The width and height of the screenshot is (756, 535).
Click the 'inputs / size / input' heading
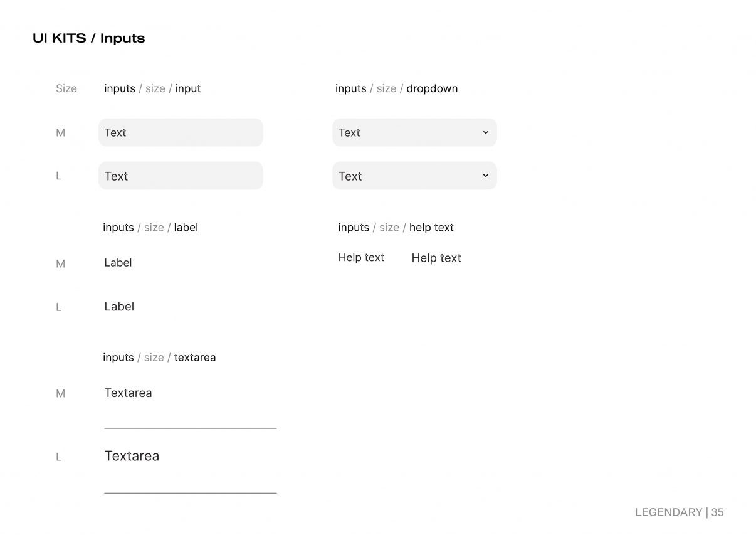[152, 88]
